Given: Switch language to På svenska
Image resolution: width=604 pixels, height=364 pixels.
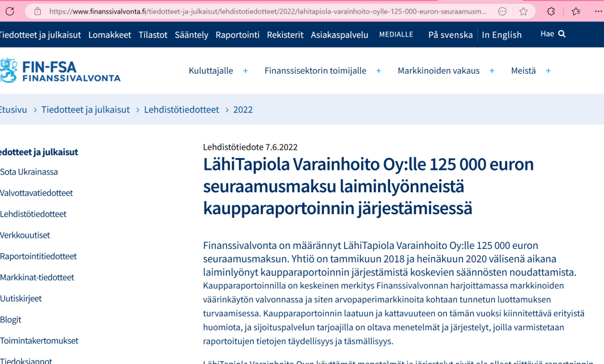Looking at the screenshot, I should (450, 35).
